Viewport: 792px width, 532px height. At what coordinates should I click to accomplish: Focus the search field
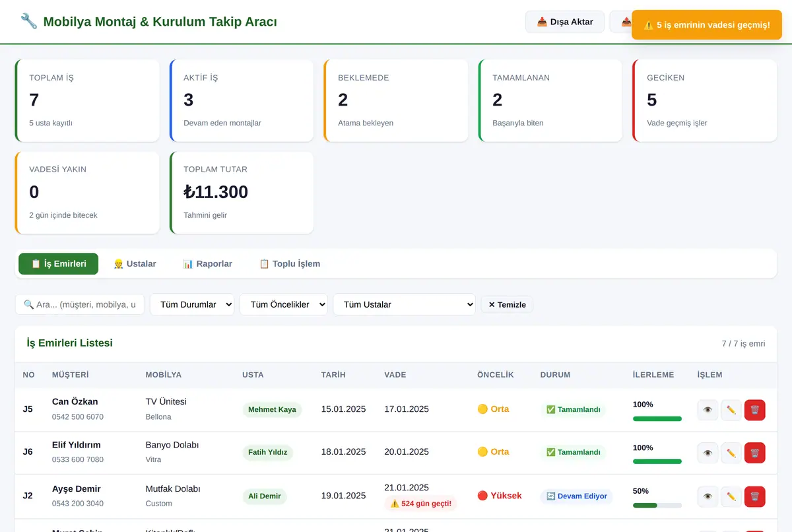80,304
